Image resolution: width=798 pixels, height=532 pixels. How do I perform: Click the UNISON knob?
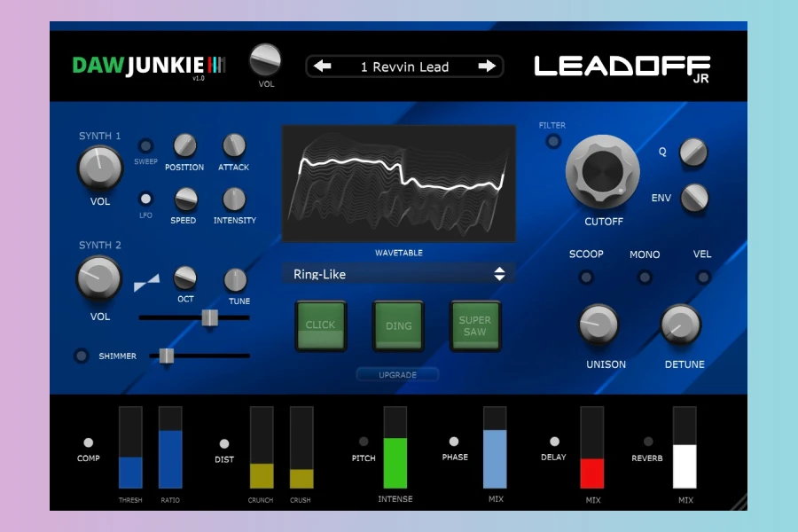coord(599,325)
